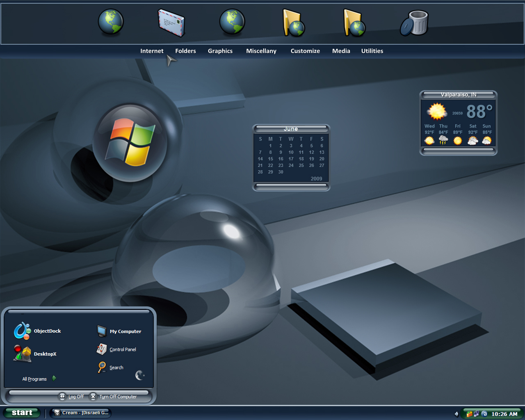The image size is (525, 420).
Task: Click the large current-conditions sun icon
Action: (437, 112)
